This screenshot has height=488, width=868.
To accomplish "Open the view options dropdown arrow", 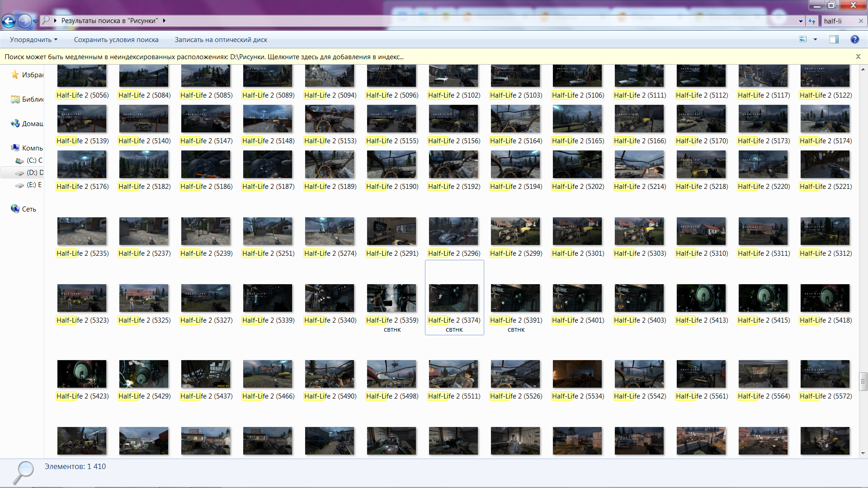I will (x=816, y=39).
